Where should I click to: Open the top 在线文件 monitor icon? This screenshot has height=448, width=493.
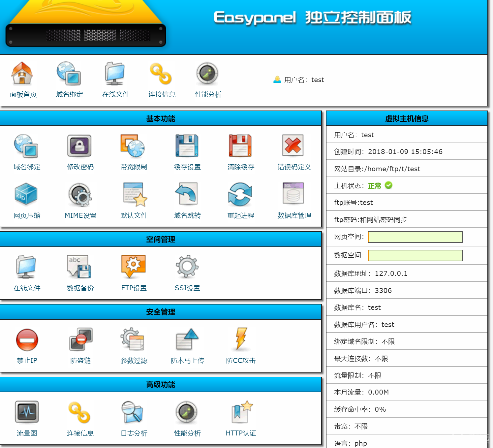(115, 73)
